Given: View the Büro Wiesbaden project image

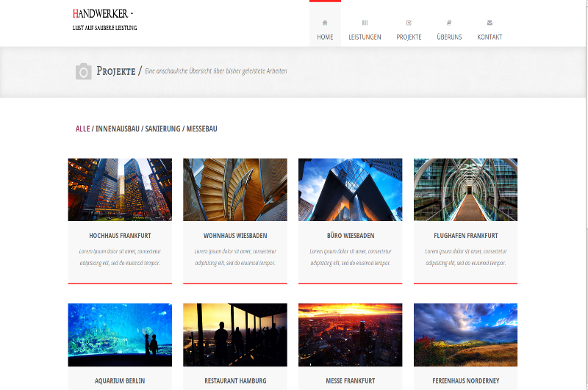Looking at the screenshot, I should pyautogui.click(x=351, y=189).
